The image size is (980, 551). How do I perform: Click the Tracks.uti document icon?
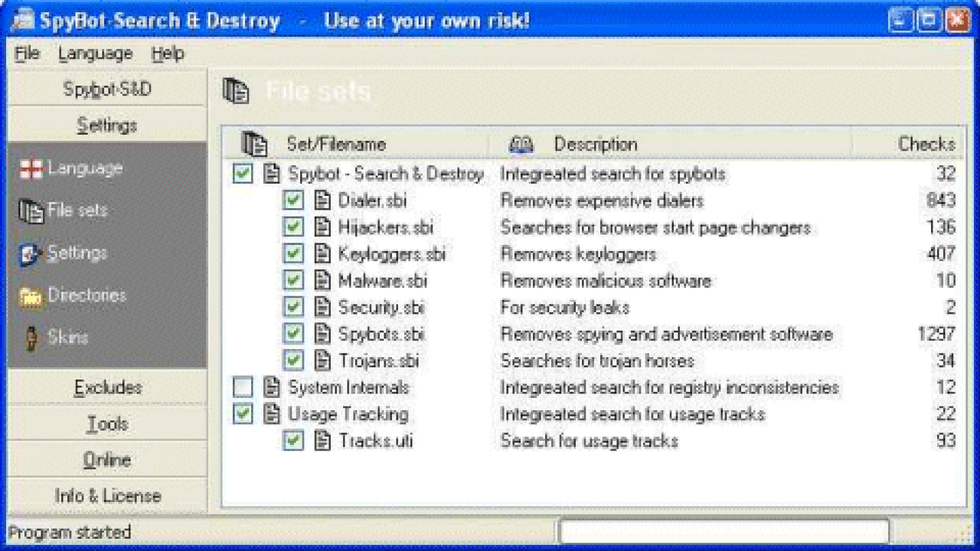(x=323, y=441)
